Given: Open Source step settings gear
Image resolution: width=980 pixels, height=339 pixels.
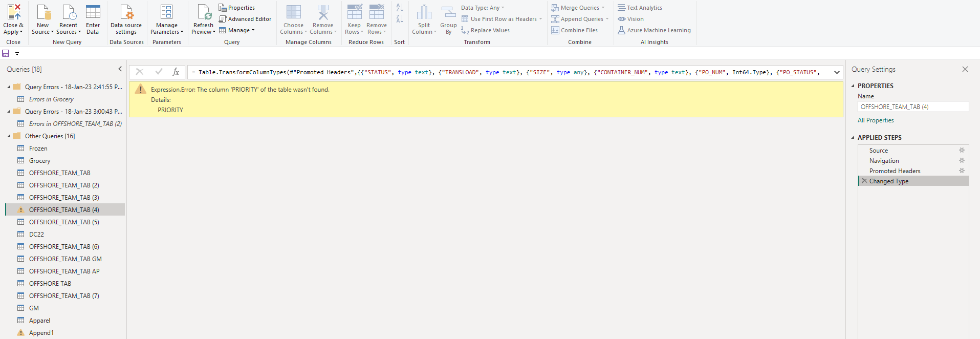Looking at the screenshot, I should [962, 151].
